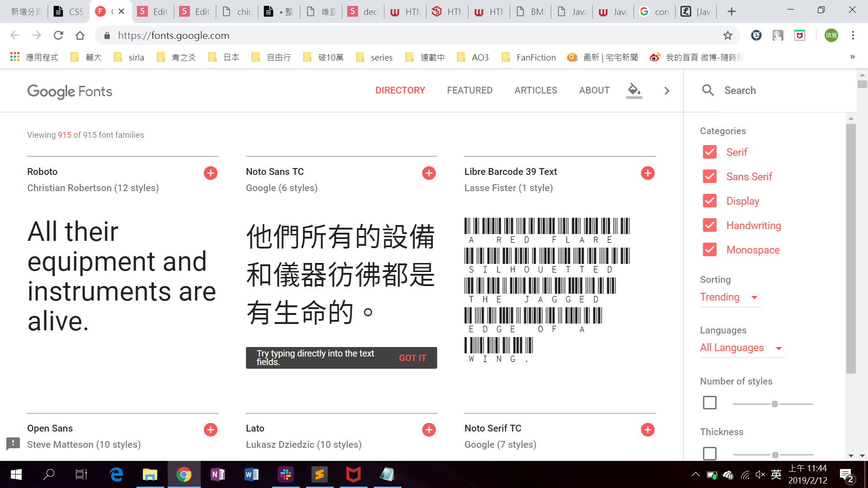Add Noto Sans TC font family
This screenshot has height=488, width=868.
pyautogui.click(x=429, y=173)
